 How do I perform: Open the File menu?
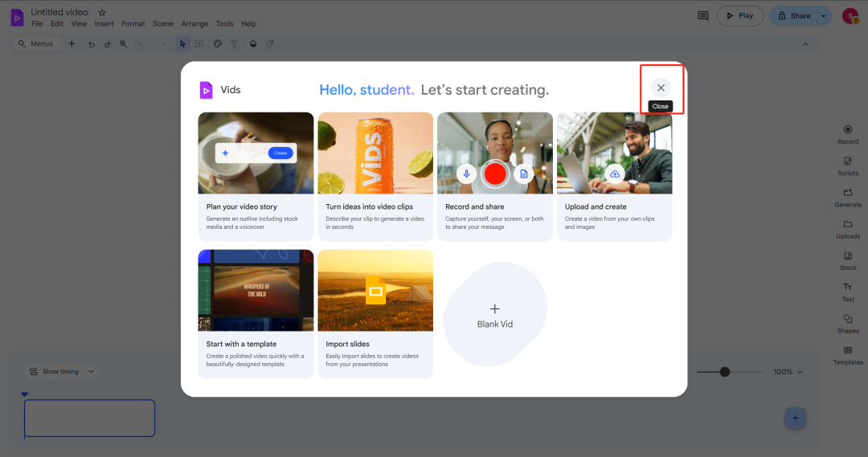(37, 24)
